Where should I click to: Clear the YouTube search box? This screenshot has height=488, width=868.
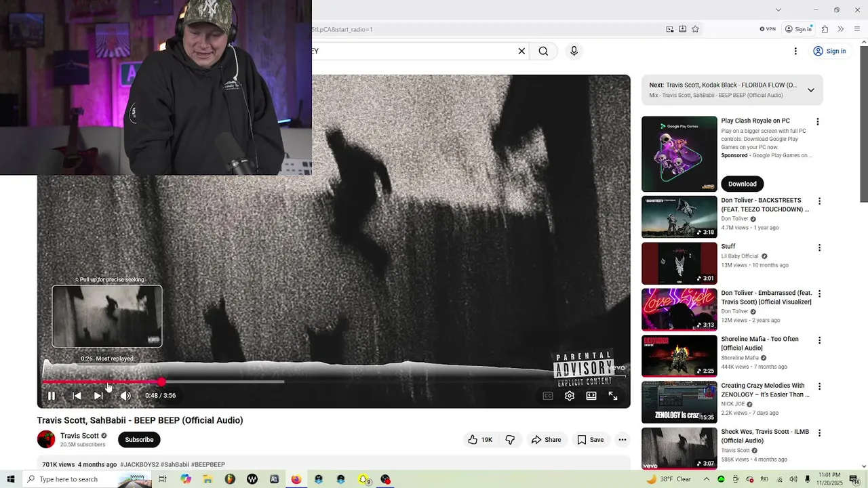coord(521,51)
